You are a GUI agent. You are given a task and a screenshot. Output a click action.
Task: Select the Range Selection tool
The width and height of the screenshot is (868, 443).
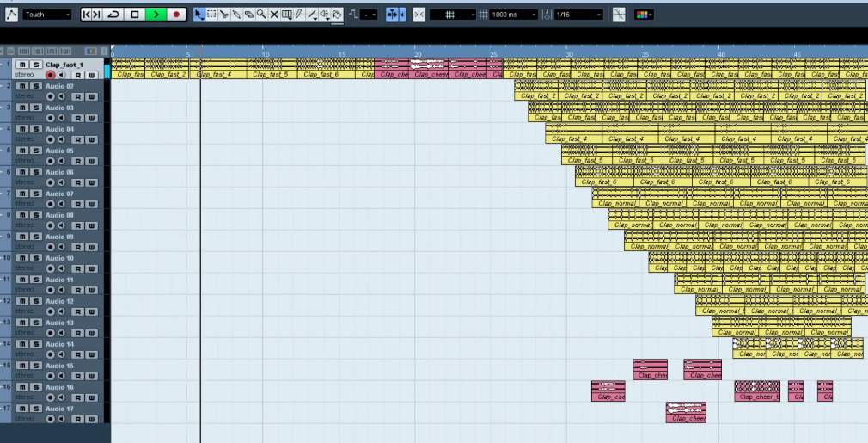(211, 15)
